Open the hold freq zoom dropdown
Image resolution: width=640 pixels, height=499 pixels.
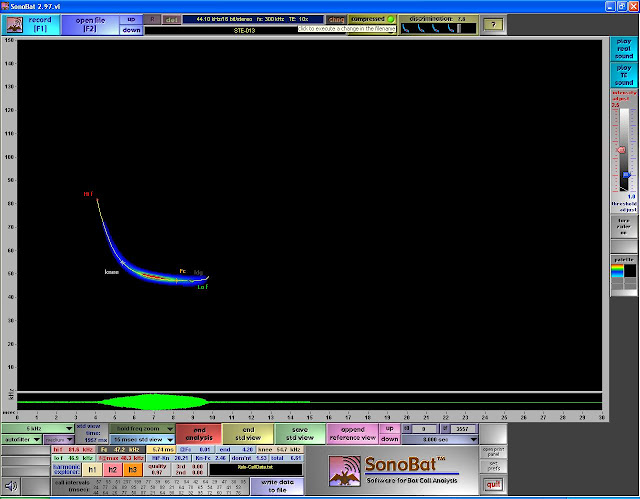(142, 428)
